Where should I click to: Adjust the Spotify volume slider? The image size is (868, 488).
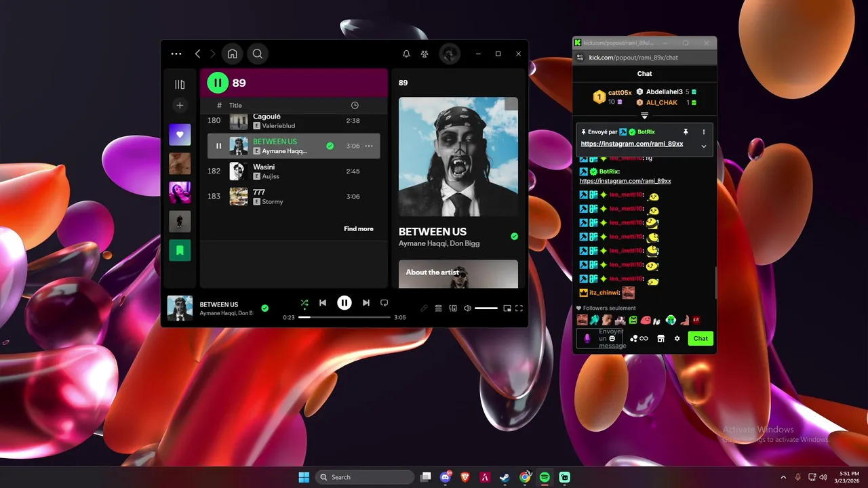(x=486, y=308)
